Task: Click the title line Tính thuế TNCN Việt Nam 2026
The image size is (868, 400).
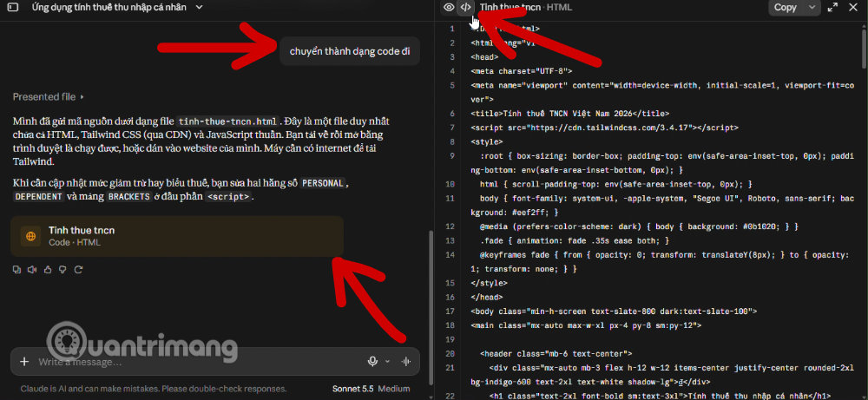Action: [x=570, y=114]
